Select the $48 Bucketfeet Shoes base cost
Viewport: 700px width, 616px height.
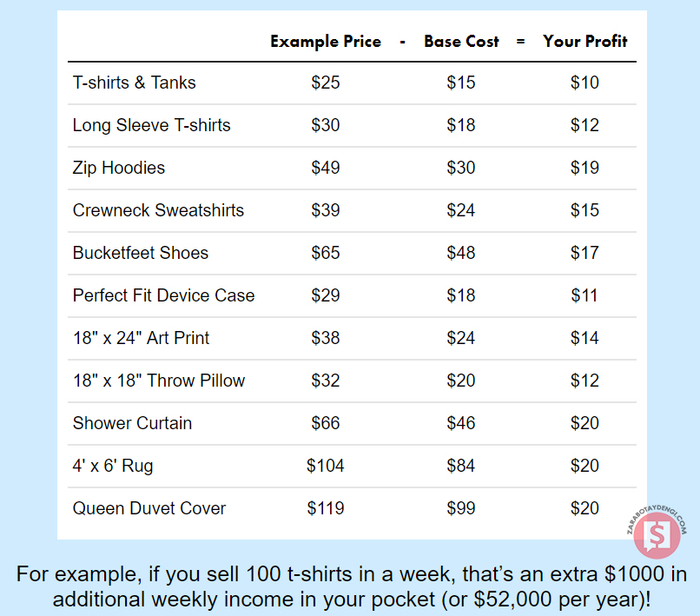point(461,253)
